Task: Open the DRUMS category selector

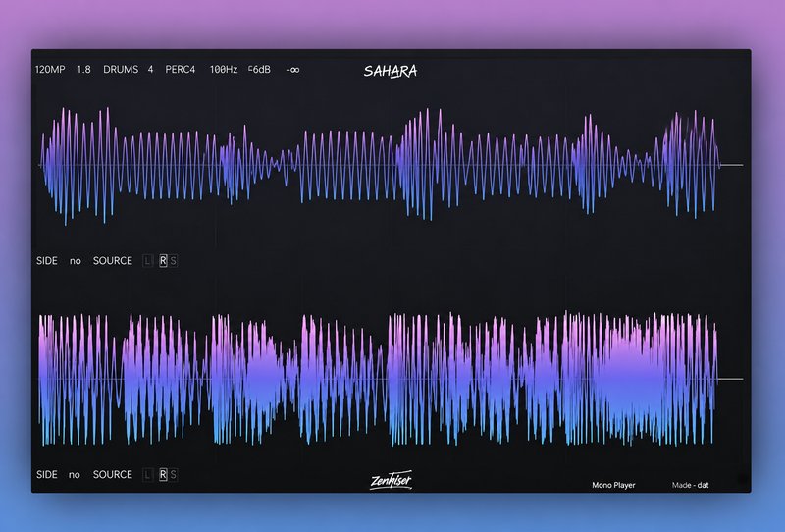Action: tap(121, 69)
